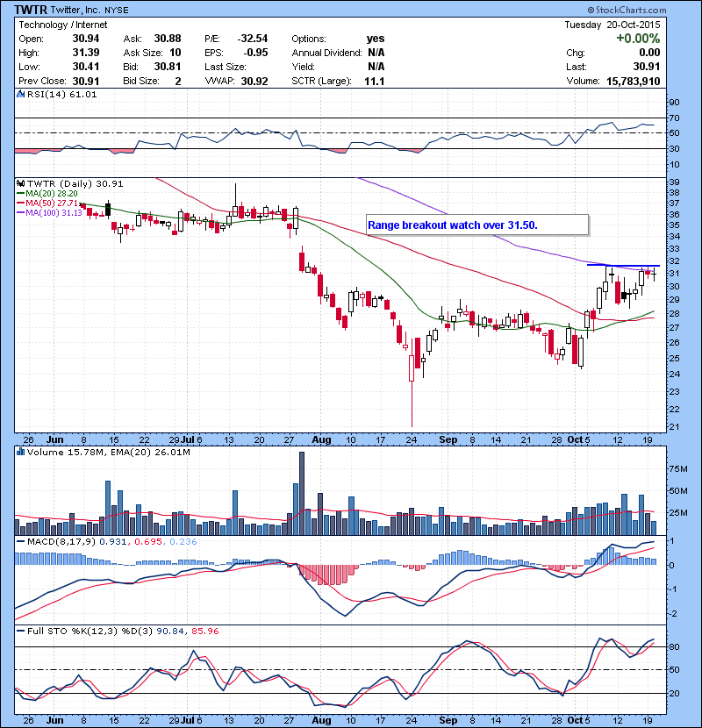702x728 pixels.
Task: Click the 'MACD(8,17,9)' indicator label
Action: (61, 541)
